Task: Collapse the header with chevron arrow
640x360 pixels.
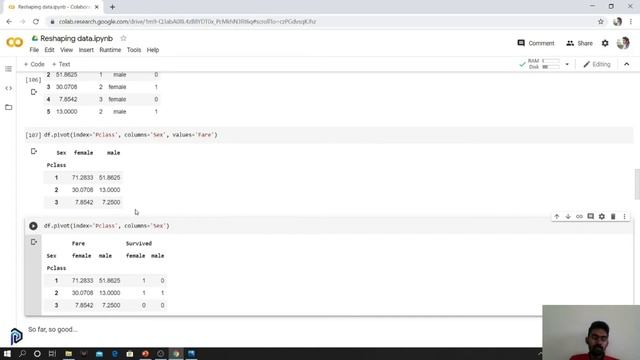Action: point(627,64)
